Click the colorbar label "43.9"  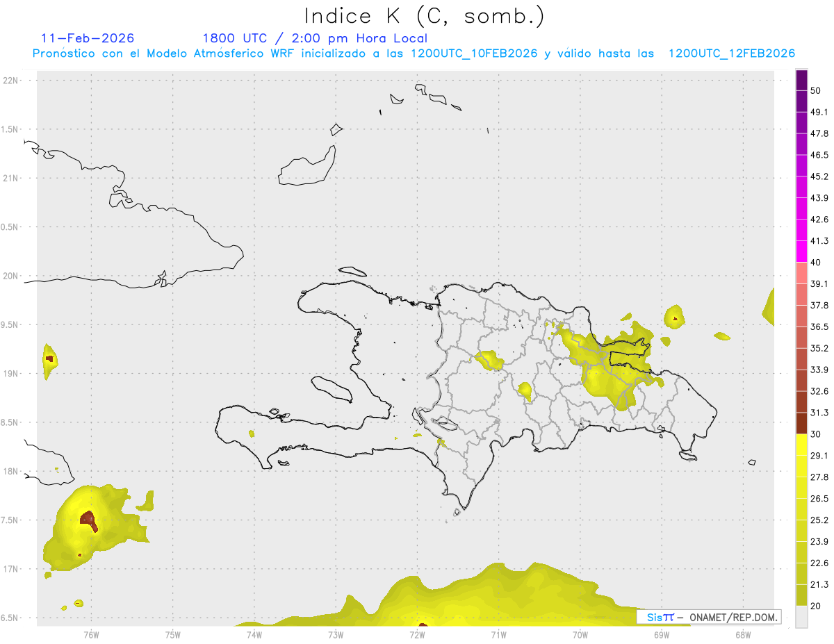tap(819, 199)
